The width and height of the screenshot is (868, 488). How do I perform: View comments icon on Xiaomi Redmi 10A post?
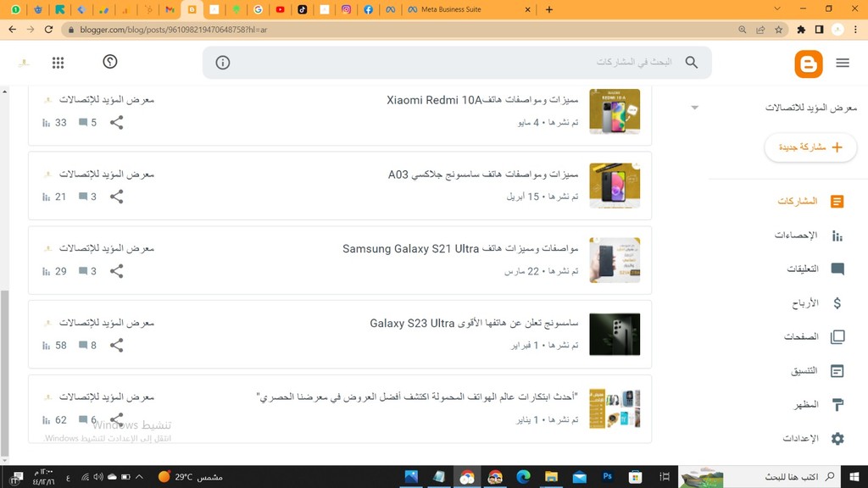[x=83, y=122]
